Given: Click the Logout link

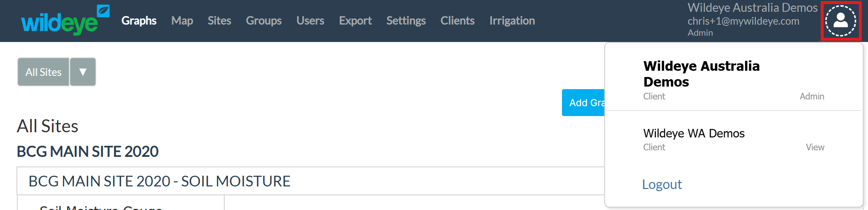Looking at the screenshot, I should click(662, 184).
